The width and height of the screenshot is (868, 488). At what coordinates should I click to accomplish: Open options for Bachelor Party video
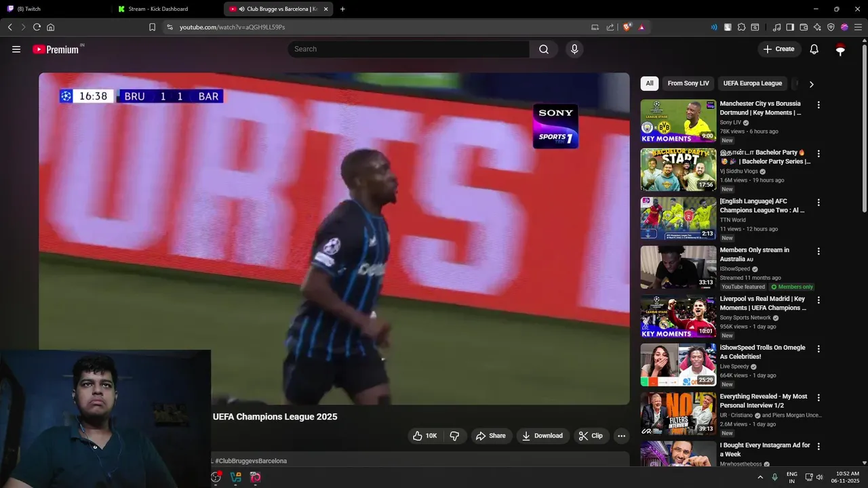click(x=818, y=154)
